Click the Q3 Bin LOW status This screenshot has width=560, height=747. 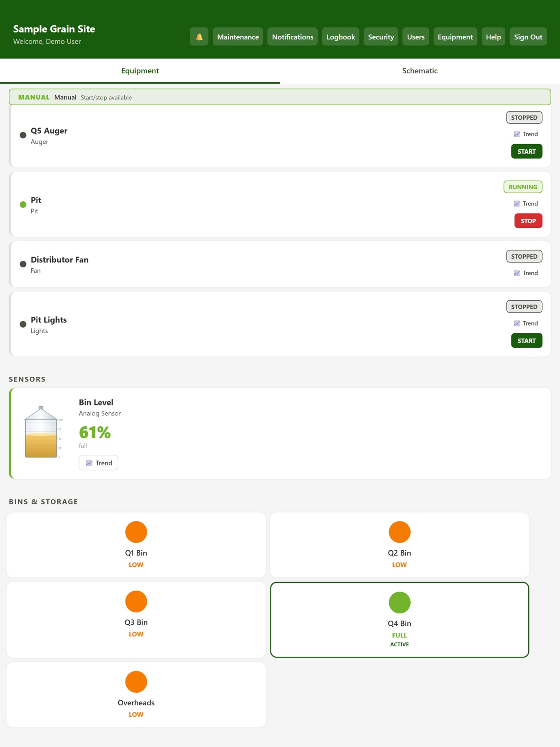pos(136,634)
